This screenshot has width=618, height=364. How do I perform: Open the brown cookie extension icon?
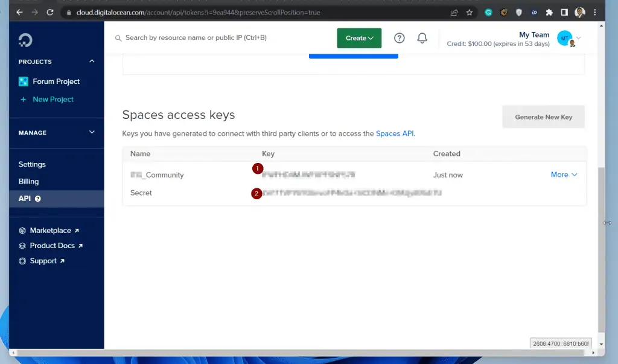(504, 13)
